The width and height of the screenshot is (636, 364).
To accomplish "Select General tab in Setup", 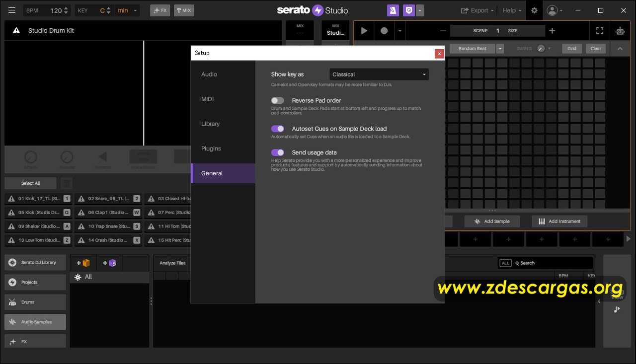I will coord(223,173).
